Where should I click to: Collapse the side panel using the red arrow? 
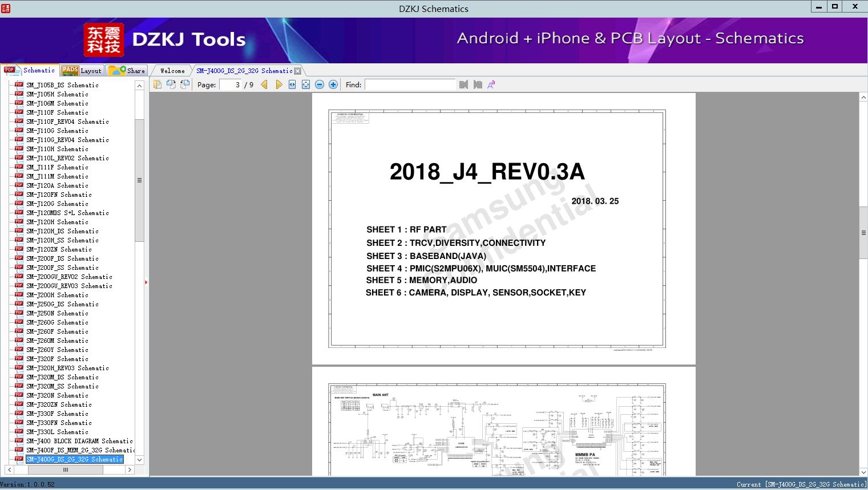[146, 282]
